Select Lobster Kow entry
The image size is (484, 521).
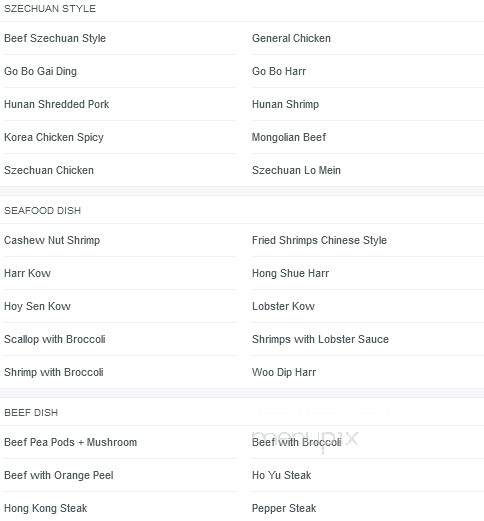(283, 306)
